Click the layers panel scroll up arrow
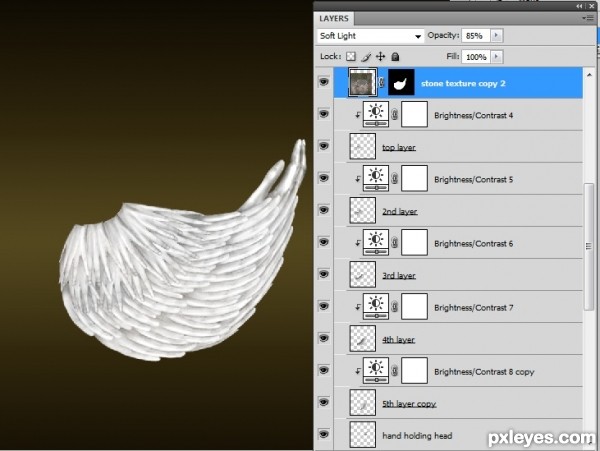 pyautogui.click(x=589, y=75)
